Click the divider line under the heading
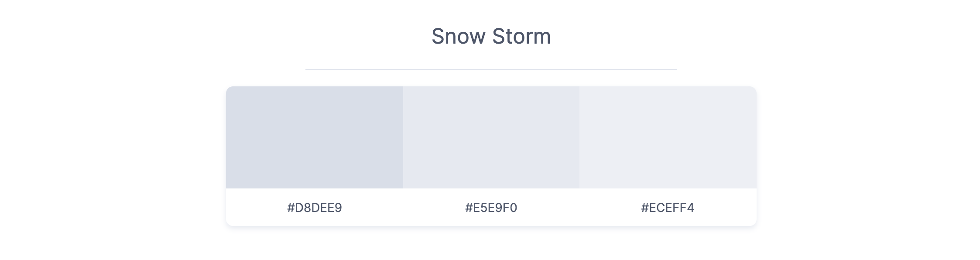Screen dimensions: 980x260 point(491,69)
